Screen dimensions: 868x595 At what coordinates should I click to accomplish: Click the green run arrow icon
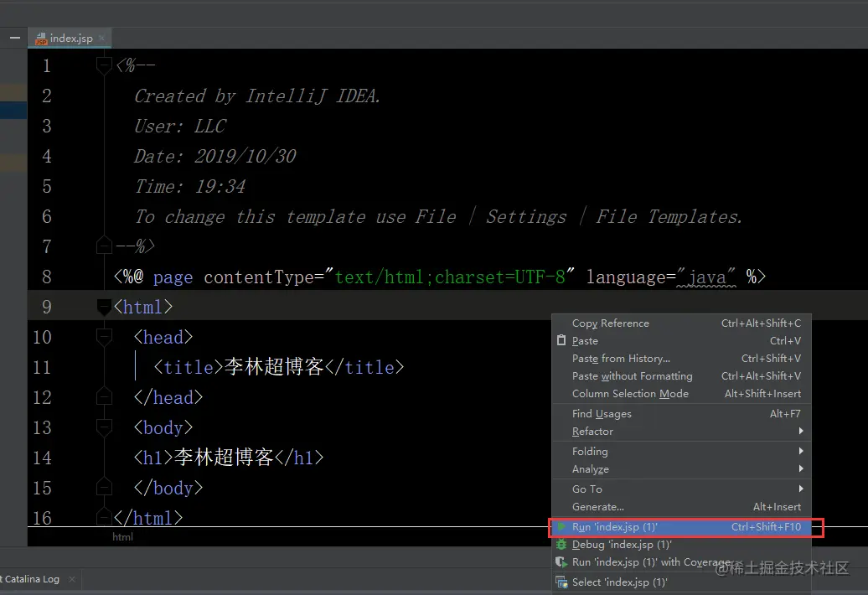point(561,527)
